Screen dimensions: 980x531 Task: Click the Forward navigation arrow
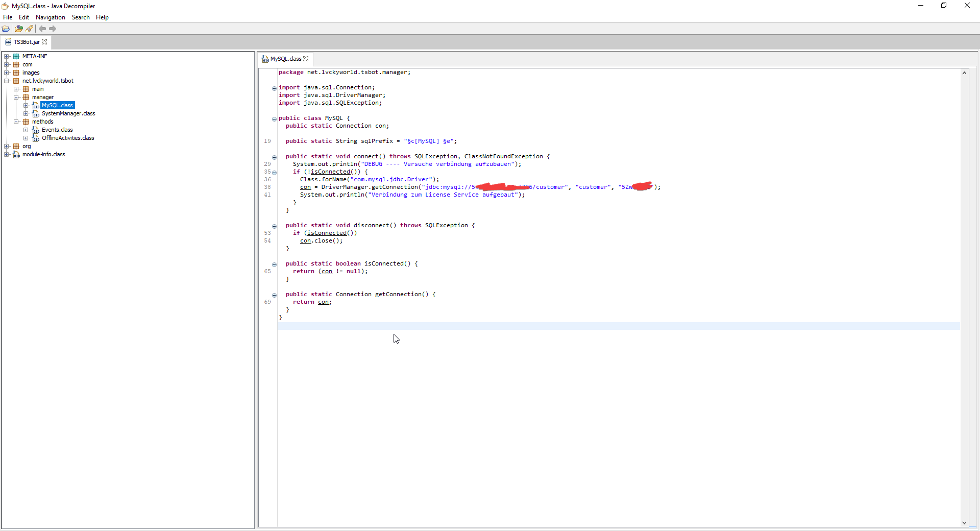pos(53,29)
